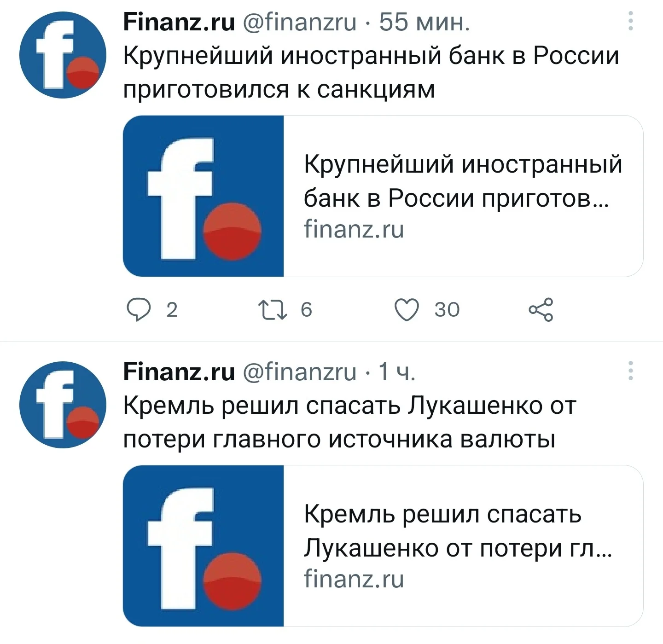Open Finanz.ru avatar on second tweet
The width and height of the screenshot is (663, 644).
pos(63,405)
